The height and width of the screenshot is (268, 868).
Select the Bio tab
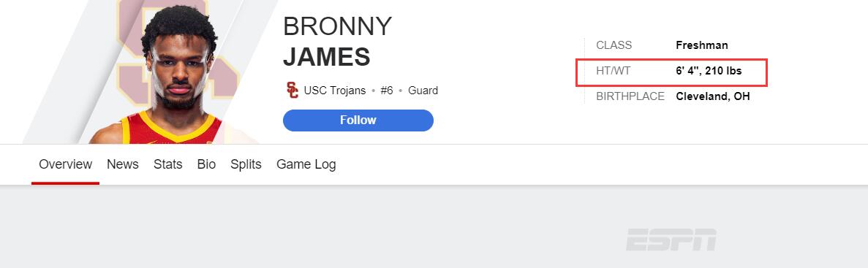(206, 164)
